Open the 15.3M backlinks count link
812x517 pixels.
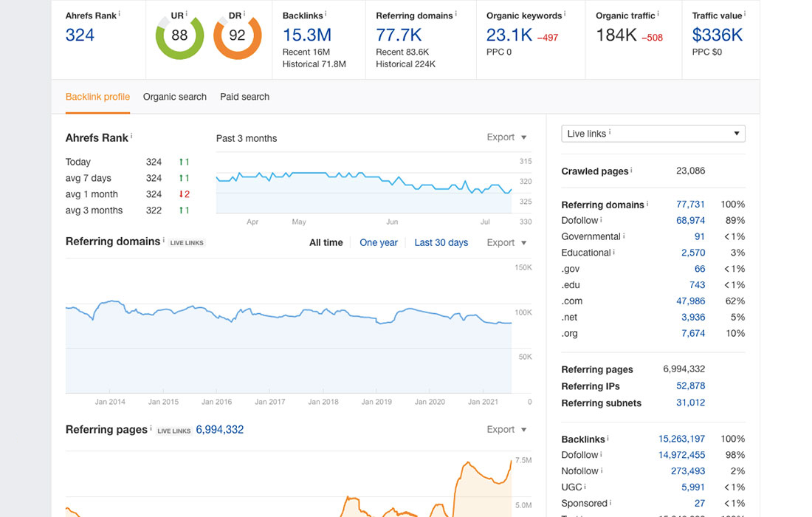(306, 35)
